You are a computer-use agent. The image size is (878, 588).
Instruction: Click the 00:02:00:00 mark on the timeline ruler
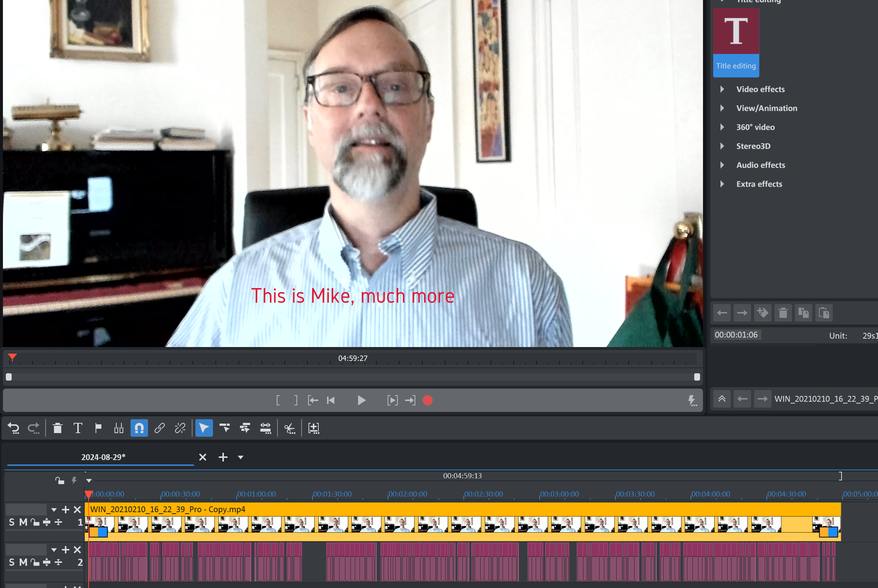click(x=407, y=494)
